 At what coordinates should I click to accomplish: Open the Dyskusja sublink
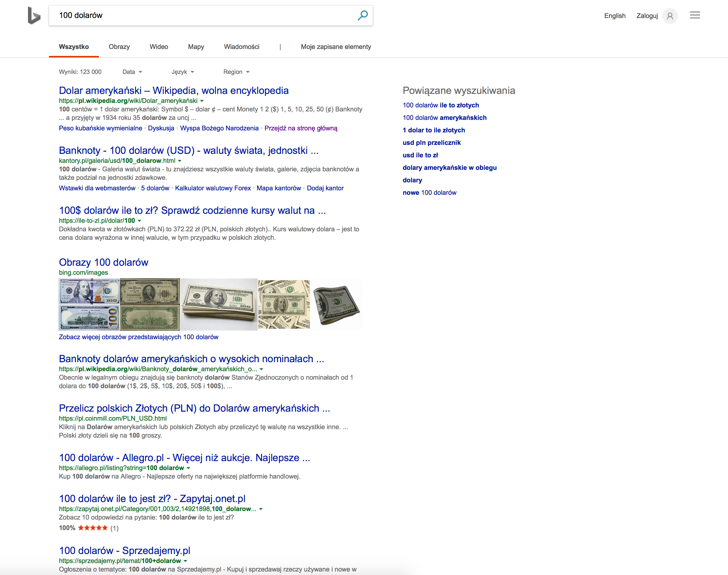coord(161,128)
